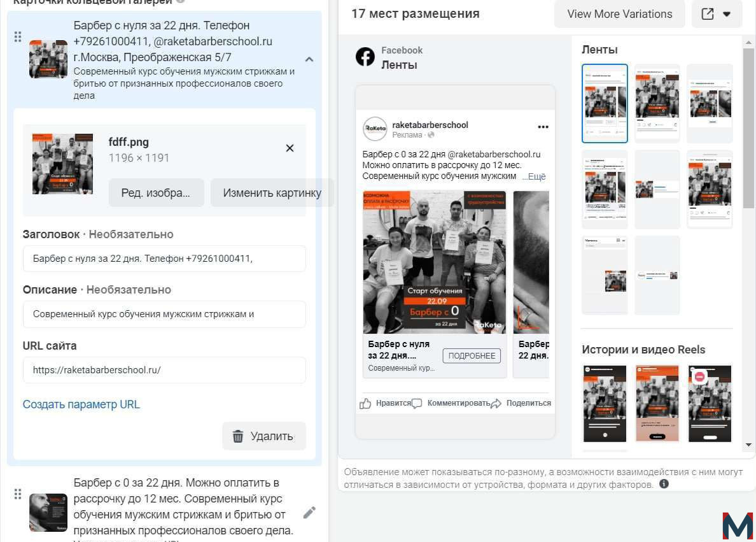
Task: Click the Удалить delete button
Action: 263,436
